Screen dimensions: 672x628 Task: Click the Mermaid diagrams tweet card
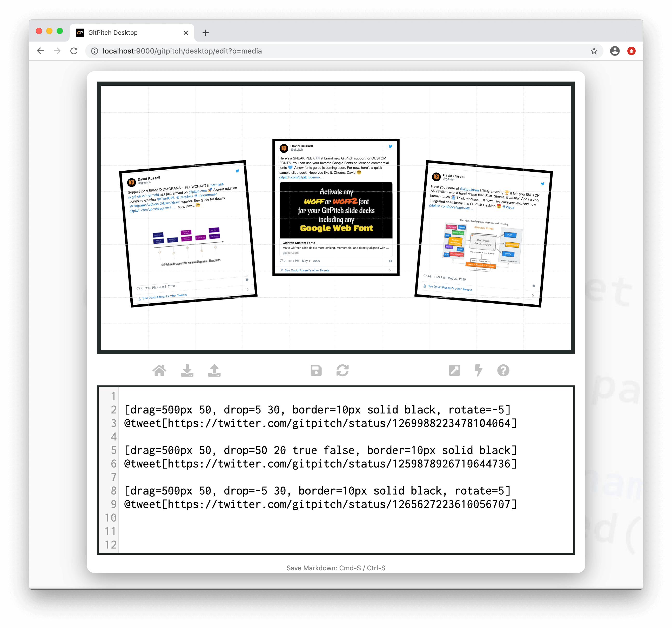(x=188, y=234)
